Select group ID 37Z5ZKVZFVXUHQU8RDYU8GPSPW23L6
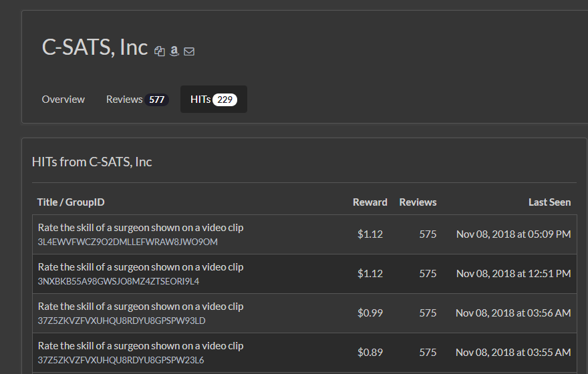 pyautogui.click(x=121, y=360)
